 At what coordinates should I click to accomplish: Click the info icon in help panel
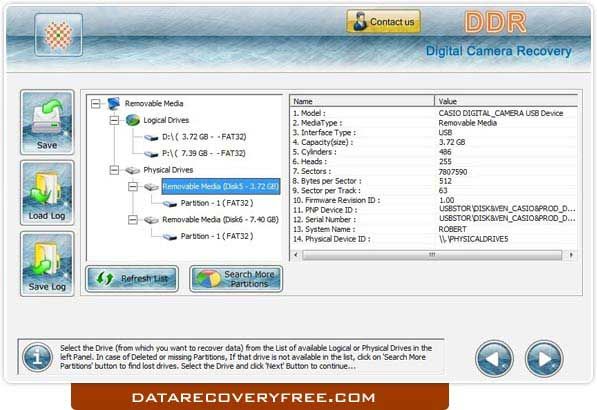(x=37, y=357)
